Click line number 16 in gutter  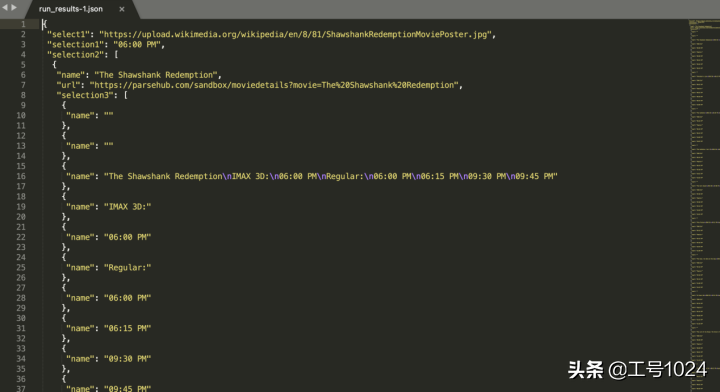21,176
